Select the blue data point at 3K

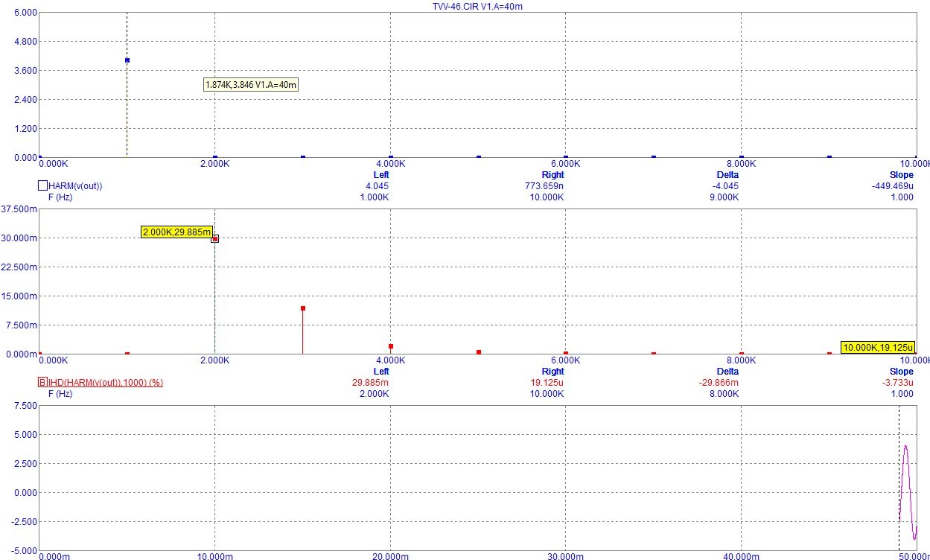[x=303, y=157]
